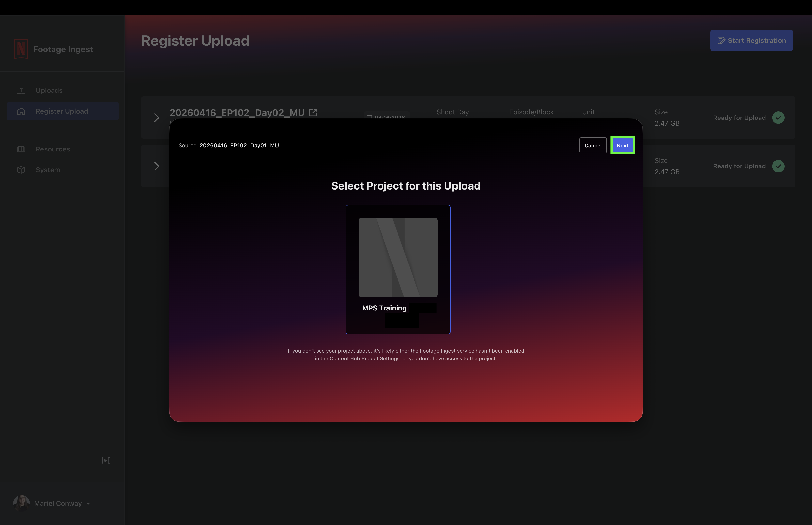This screenshot has width=812, height=525.
Task: Cancel the project selection dialog
Action: [593, 145]
